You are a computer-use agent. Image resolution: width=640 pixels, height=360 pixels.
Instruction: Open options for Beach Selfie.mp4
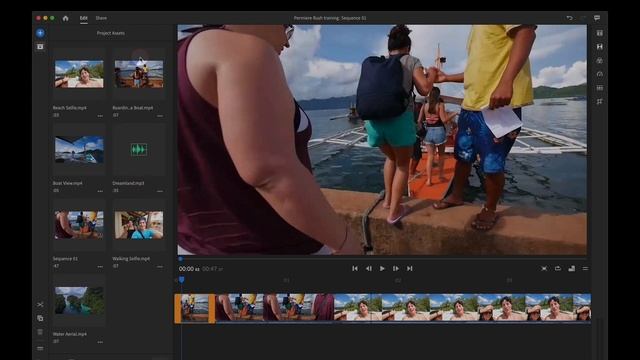100,116
